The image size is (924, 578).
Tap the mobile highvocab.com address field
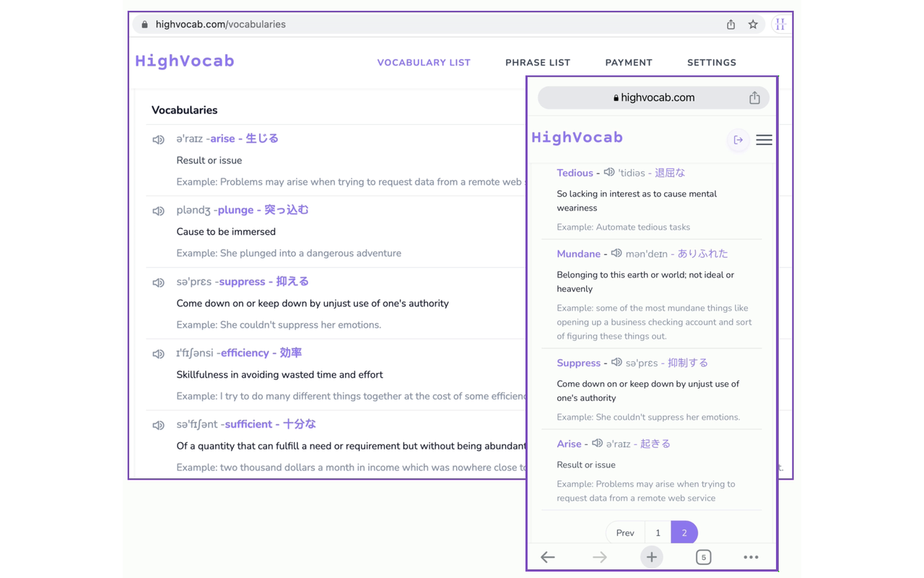coord(653,98)
